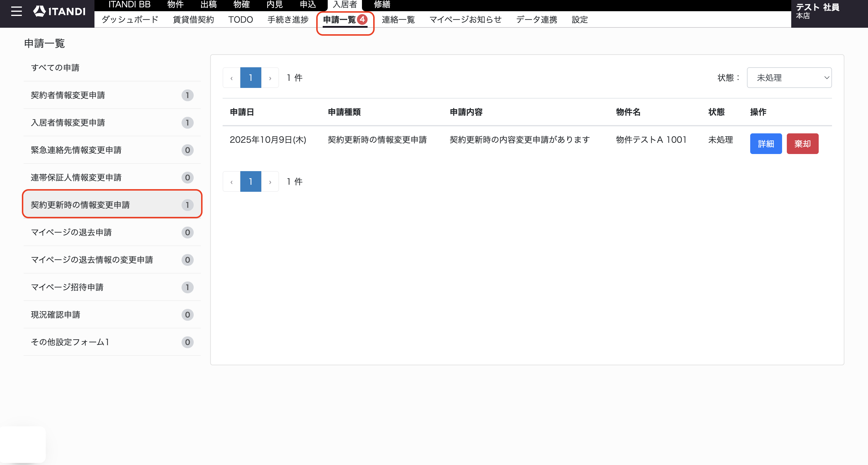
Task: Open データ連携 menu item
Action: (537, 19)
